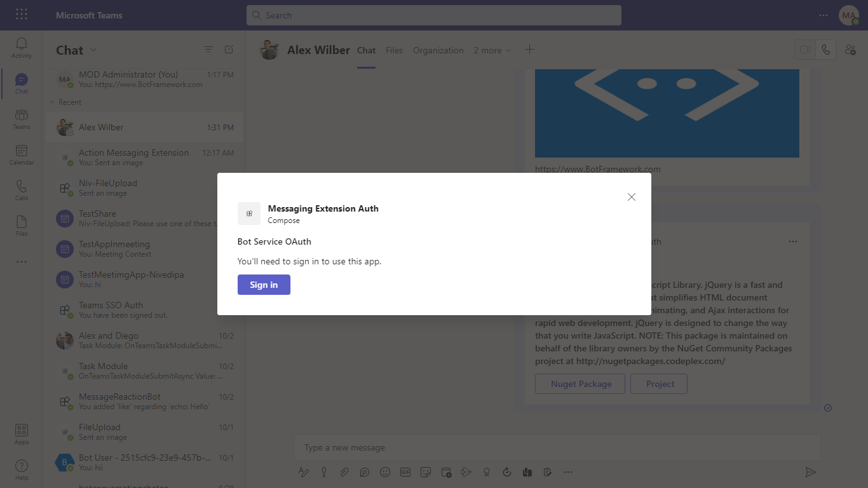
Task: Click the bot framework card image
Action: coord(667,113)
